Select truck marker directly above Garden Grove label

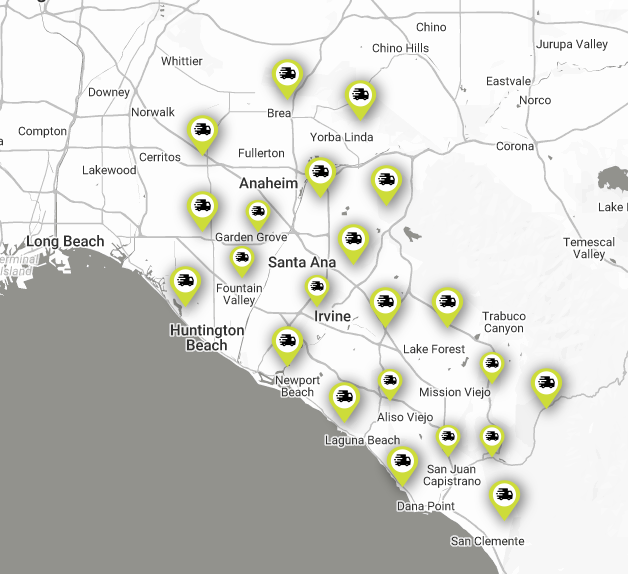[258, 213]
